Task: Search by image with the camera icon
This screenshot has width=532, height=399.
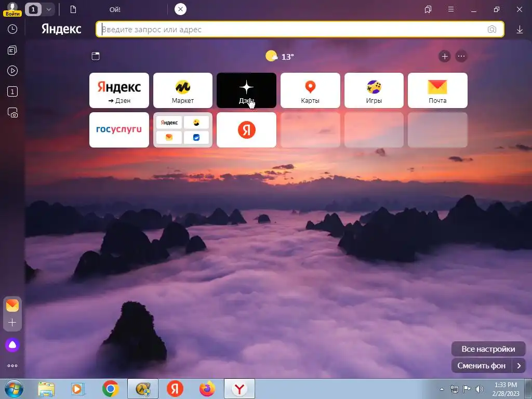Action: click(491, 29)
